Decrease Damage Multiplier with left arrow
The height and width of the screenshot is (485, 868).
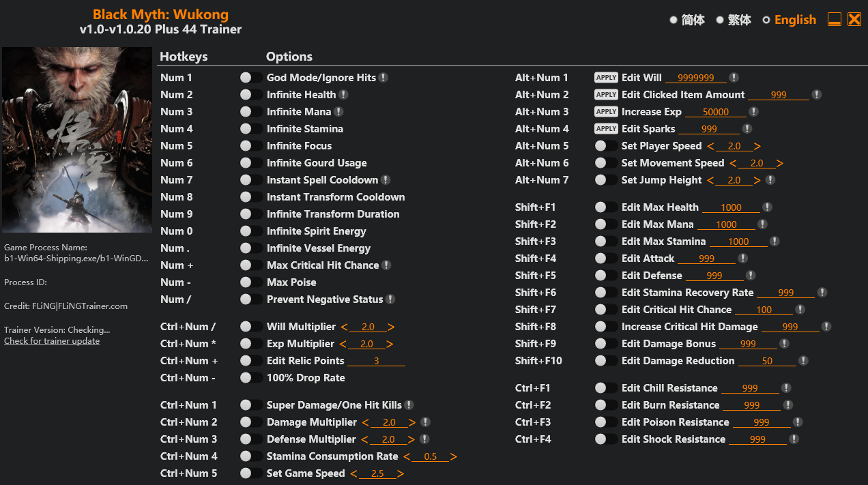coord(365,422)
